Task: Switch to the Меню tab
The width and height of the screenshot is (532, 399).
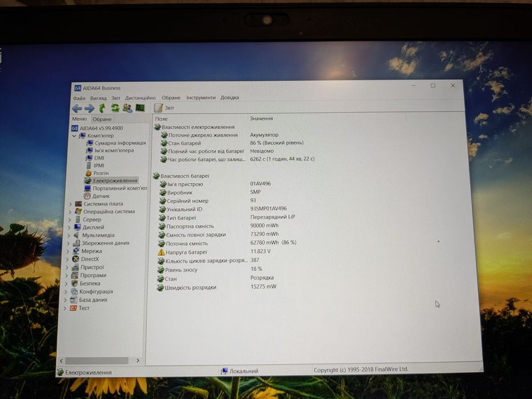Action: [79, 119]
